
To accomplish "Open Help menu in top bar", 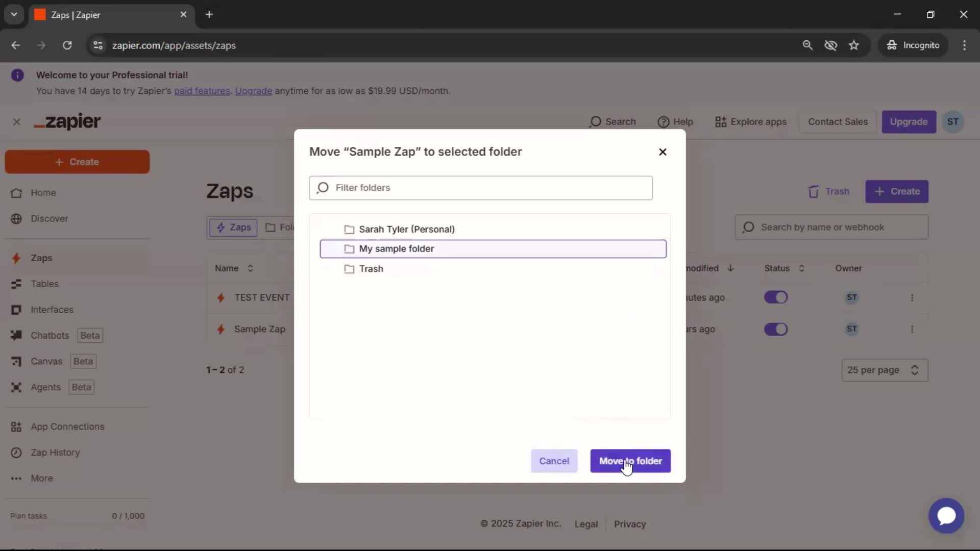I will tap(675, 122).
